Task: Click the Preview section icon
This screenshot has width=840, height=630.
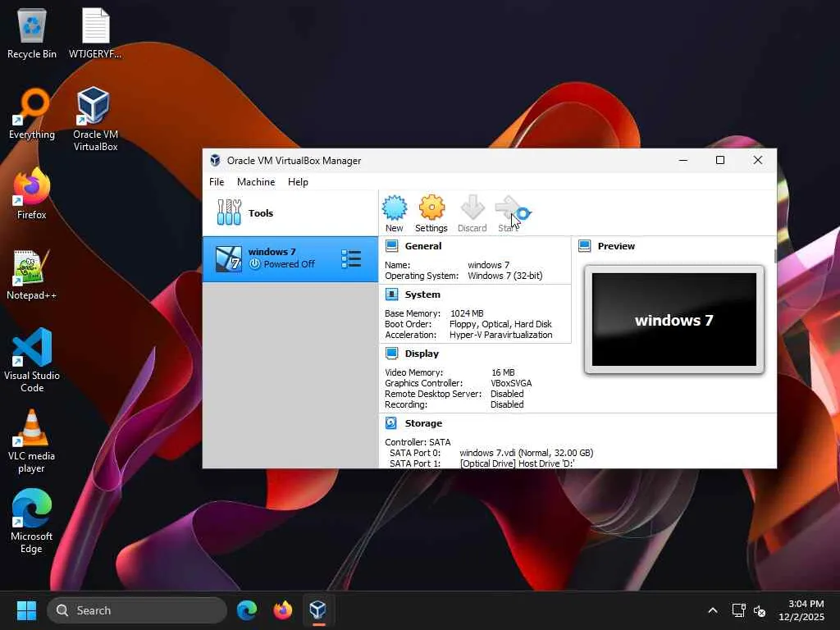Action: coord(584,246)
